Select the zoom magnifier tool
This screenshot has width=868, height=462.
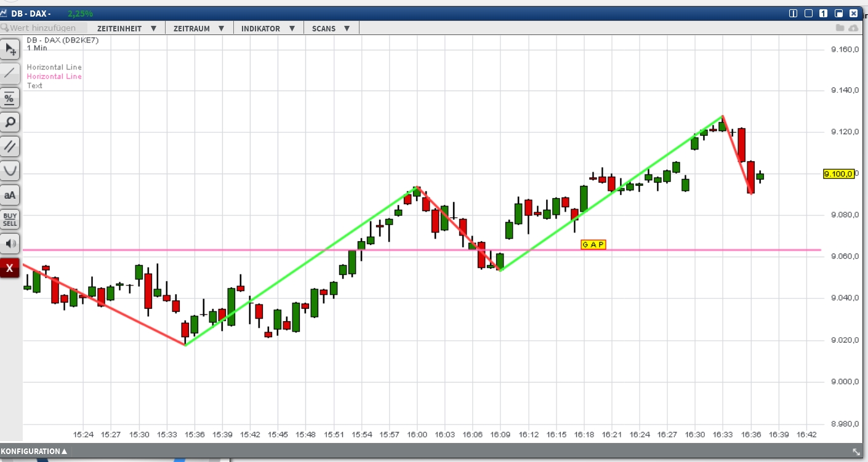tap(9, 122)
